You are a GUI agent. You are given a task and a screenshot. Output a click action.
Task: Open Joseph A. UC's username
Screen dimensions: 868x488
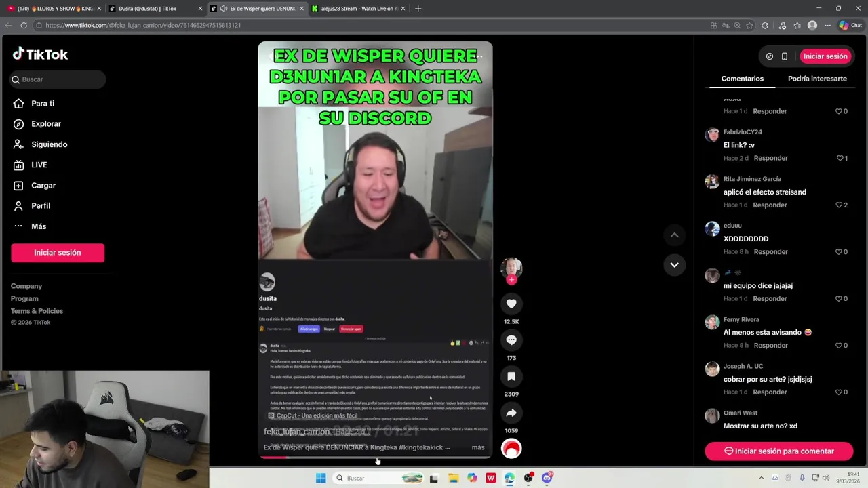743,366
